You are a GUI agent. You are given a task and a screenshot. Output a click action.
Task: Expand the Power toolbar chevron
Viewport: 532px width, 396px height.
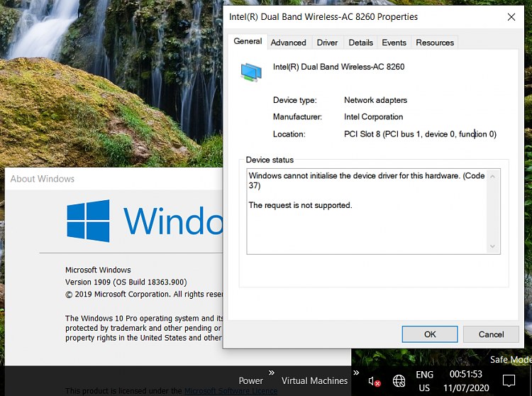click(x=272, y=373)
